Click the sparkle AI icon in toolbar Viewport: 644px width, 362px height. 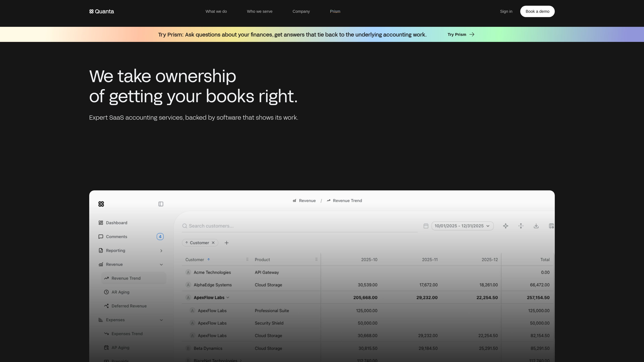(505, 226)
